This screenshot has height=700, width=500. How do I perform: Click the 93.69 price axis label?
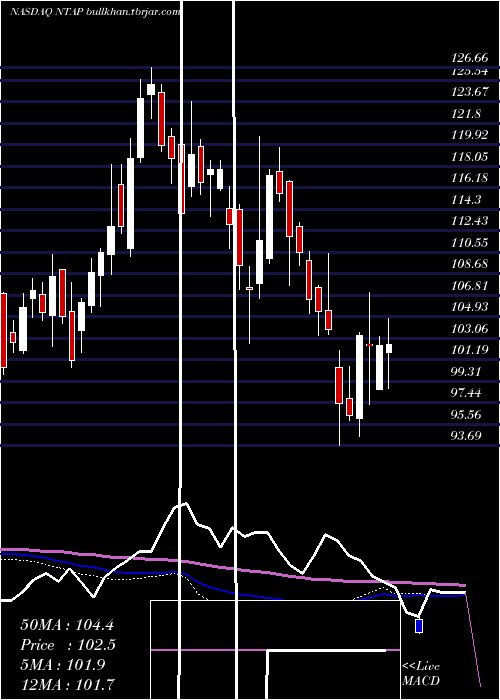[x=466, y=435]
